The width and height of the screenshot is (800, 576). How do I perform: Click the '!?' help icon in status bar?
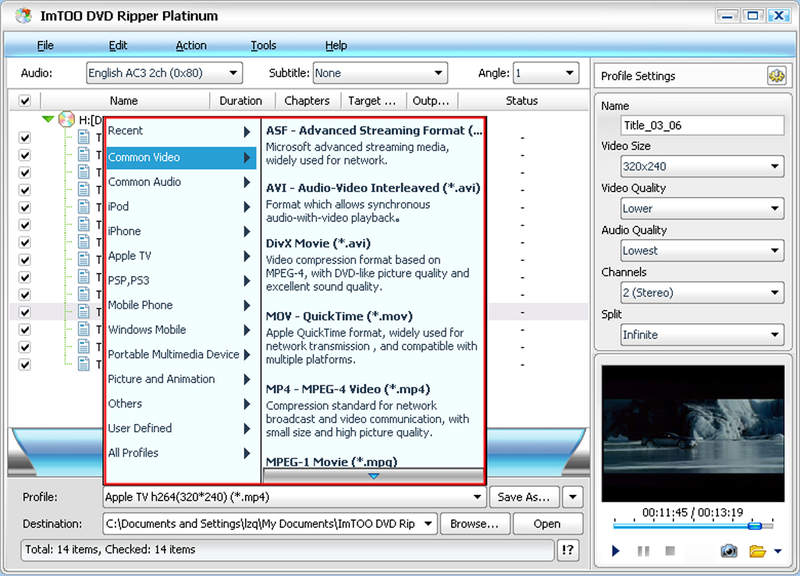coord(568,549)
